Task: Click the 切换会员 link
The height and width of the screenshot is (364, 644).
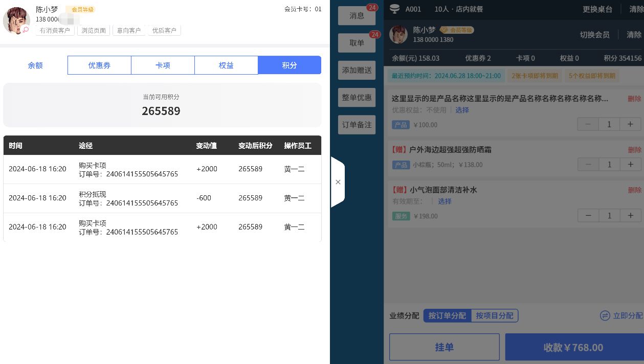Action: pos(594,35)
